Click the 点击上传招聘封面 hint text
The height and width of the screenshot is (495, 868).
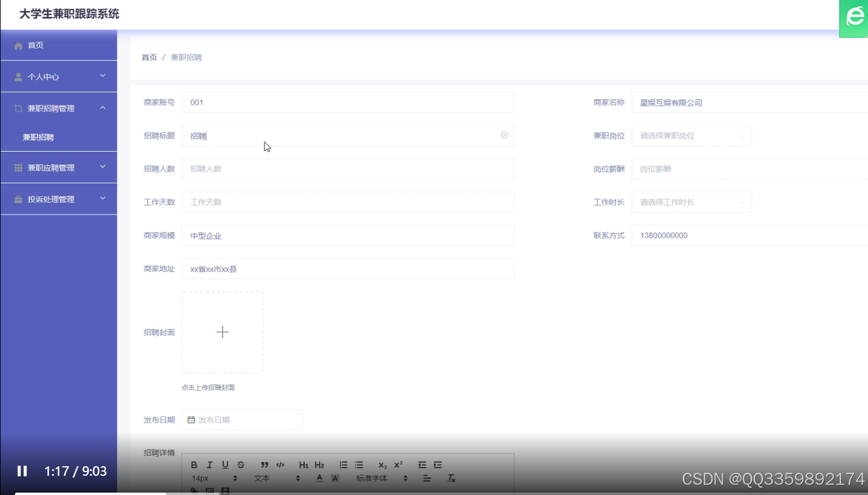[208, 388]
